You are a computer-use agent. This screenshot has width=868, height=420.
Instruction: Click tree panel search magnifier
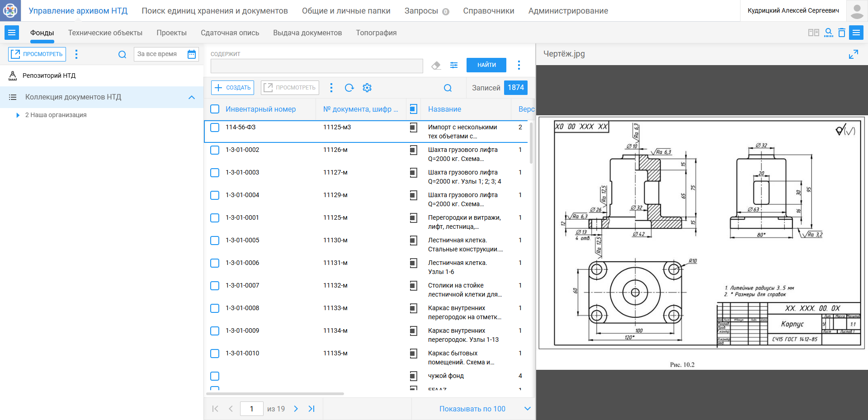[x=122, y=54]
